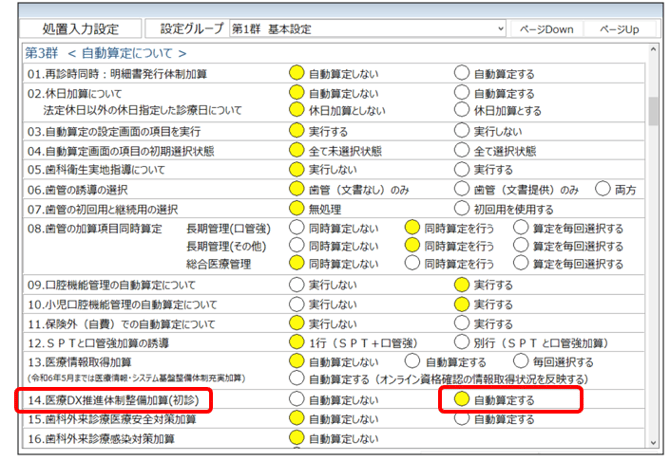Select 自動算定しない for 14.医療DX推進体制整備加算(初診)

click(x=296, y=400)
